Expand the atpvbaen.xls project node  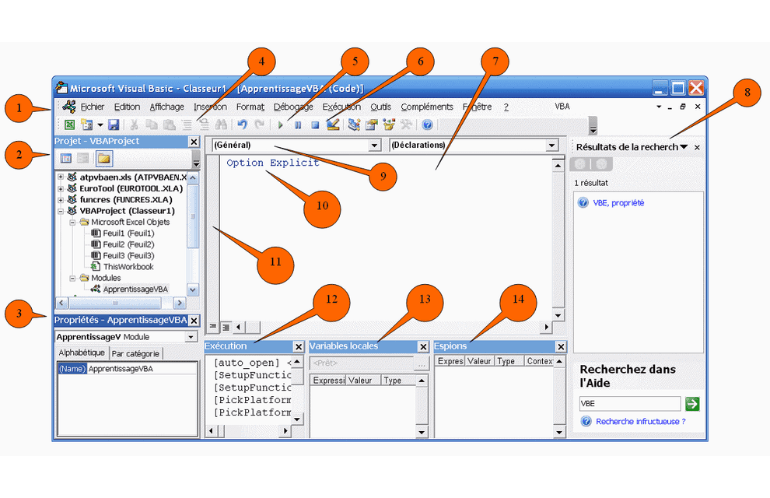[x=60, y=177]
